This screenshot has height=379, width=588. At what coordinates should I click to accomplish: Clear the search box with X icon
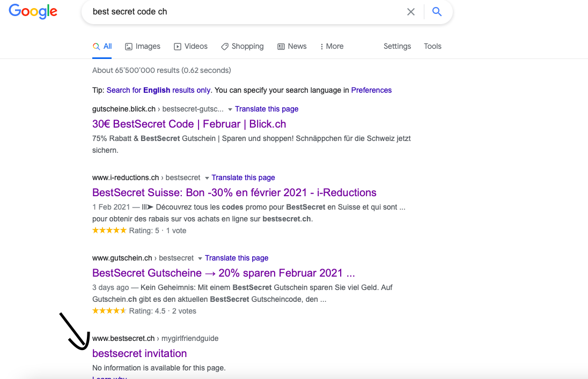pyautogui.click(x=411, y=12)
